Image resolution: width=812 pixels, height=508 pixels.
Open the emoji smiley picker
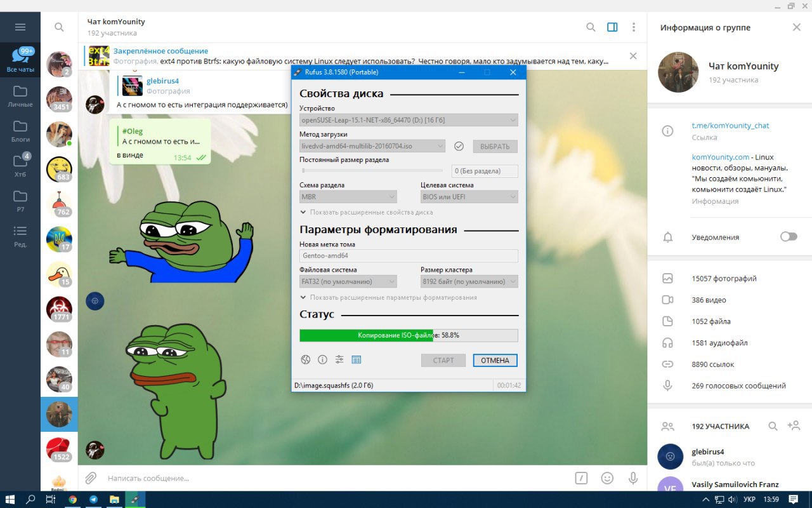pyautogui.click(x=607, y=478)
